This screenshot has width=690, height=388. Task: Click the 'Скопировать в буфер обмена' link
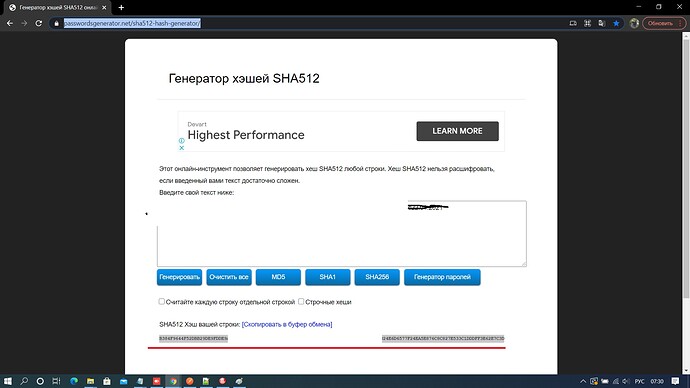click(x=287, y=324)
